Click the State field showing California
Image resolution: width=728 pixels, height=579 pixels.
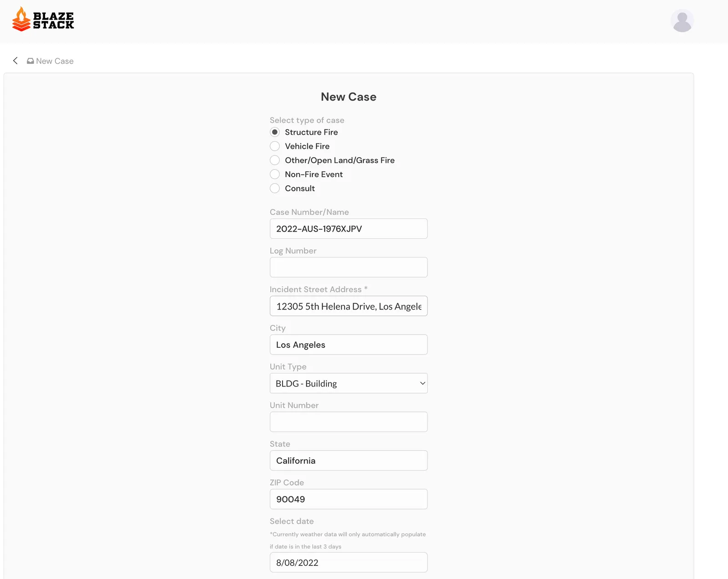[x=349, y=460]
